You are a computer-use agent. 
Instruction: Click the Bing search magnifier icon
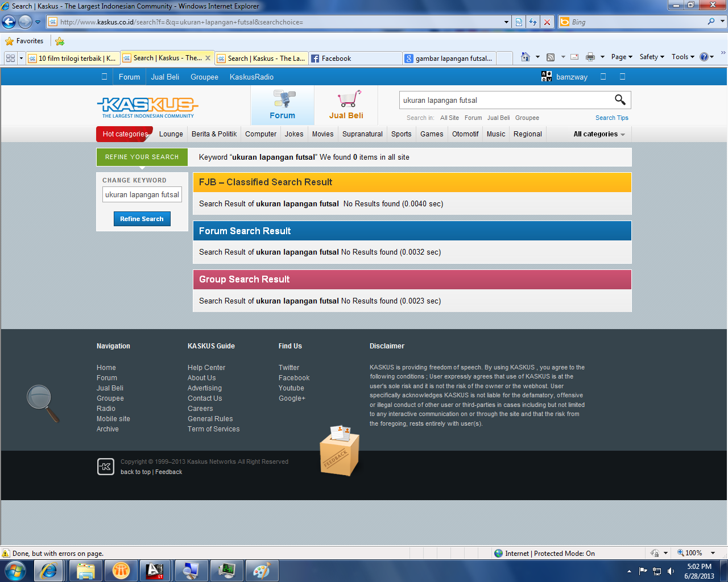711,22
